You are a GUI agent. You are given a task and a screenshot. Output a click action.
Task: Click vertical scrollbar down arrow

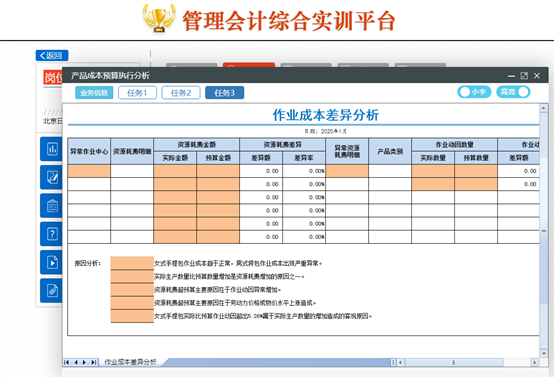[x=543, y=353]
